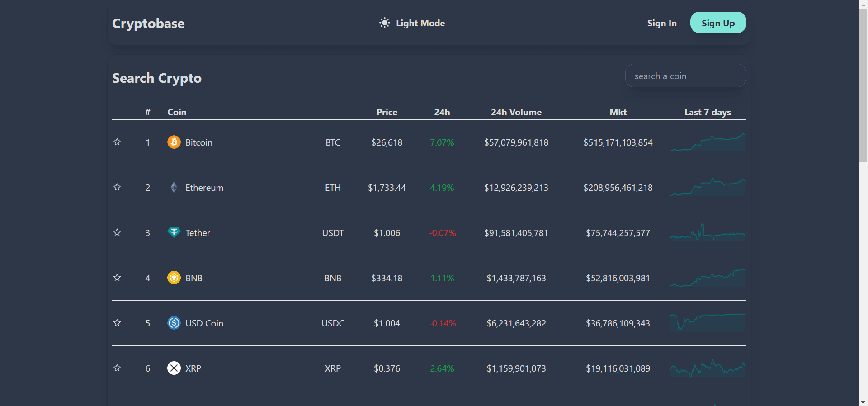Viewport: 868px width, 406px height.
Task: Click the Sign Up button
Action: tap(718, 23)
